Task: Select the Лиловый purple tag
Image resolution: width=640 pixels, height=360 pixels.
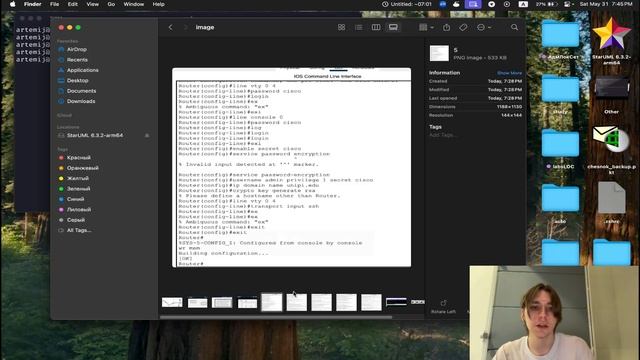Action: coord(79,210)
